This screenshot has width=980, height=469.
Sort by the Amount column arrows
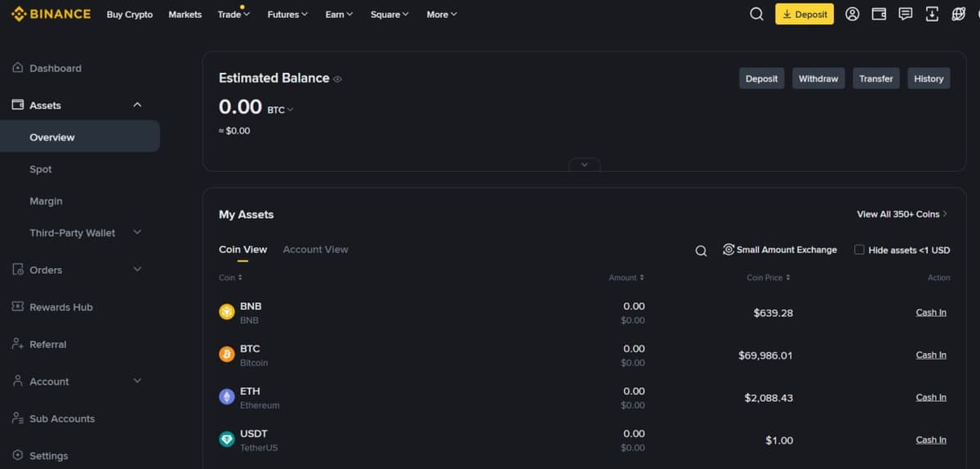[x=642, y=278]
